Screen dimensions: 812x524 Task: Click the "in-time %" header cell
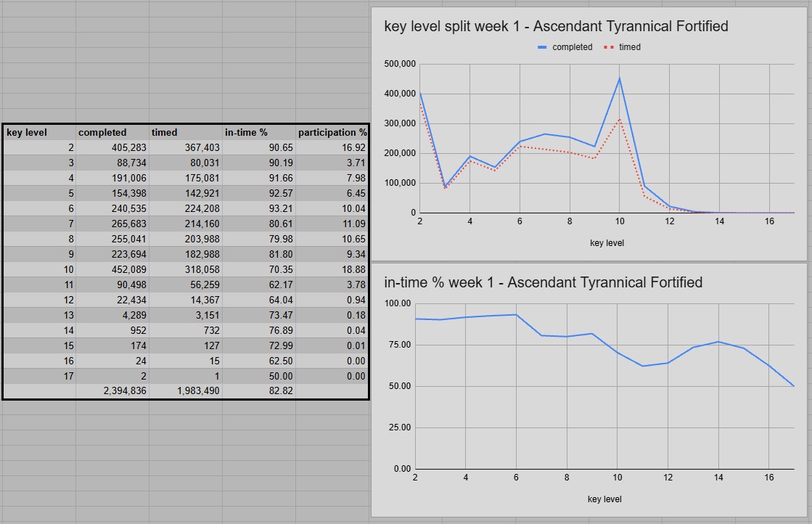(x=259, y=132)
